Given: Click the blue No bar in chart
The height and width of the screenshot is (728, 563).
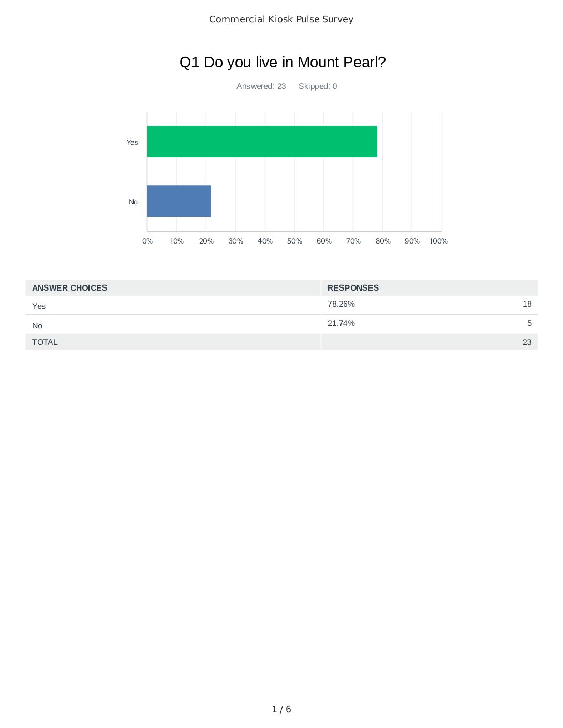Looking at the screenshot, I should 179,201.
